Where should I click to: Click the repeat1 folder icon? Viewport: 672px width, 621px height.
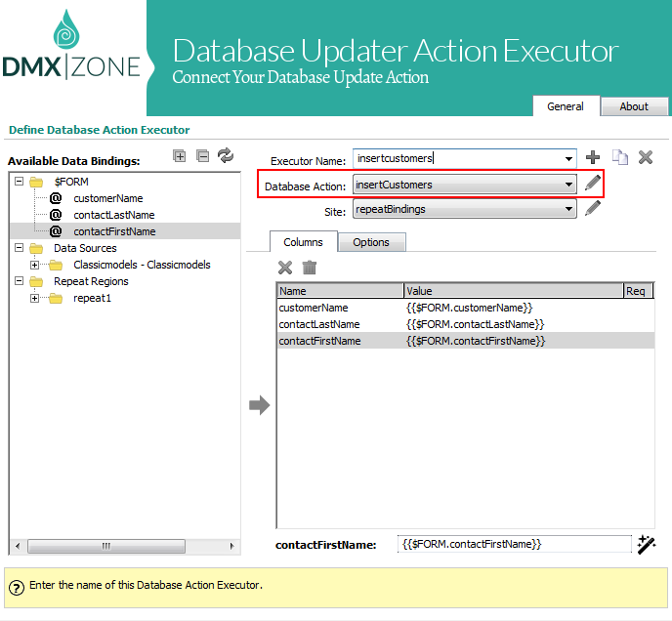click(x=56, y=298)
